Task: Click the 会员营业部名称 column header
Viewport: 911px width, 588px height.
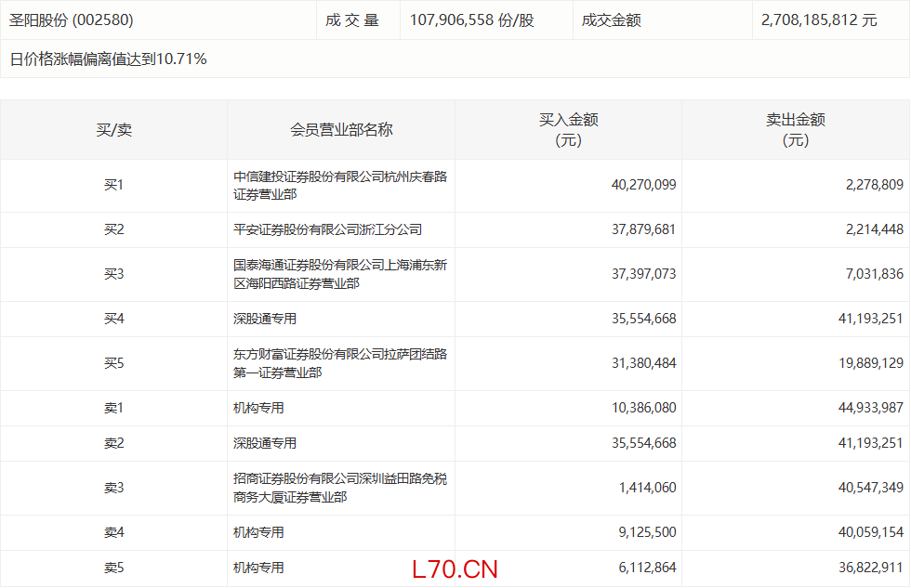Action: coord(341,130)
